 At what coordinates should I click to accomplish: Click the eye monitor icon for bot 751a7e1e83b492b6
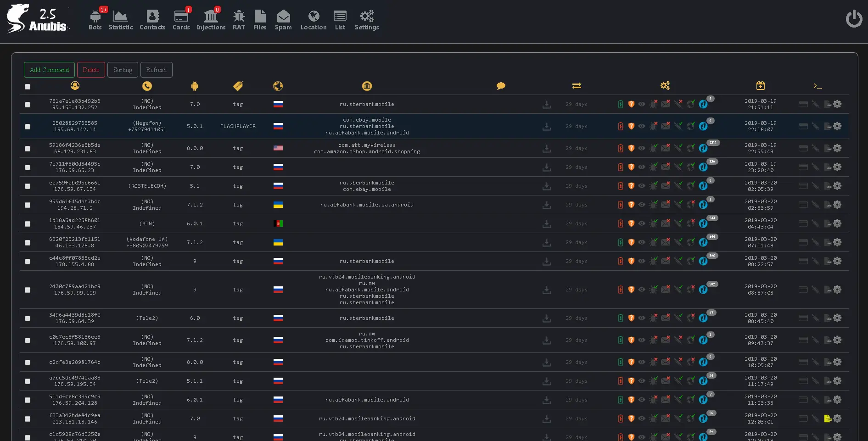pyautogui.click(x=642, y=104)
